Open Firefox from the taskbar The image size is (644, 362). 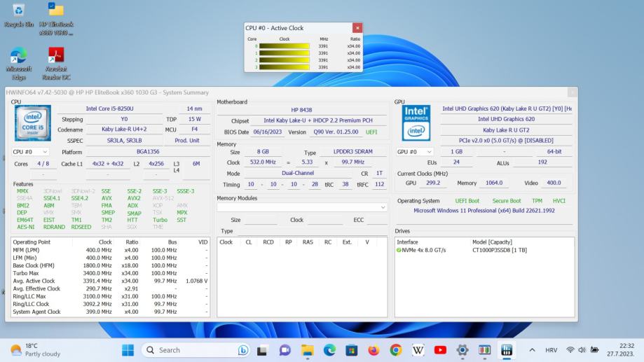point(373,350)
